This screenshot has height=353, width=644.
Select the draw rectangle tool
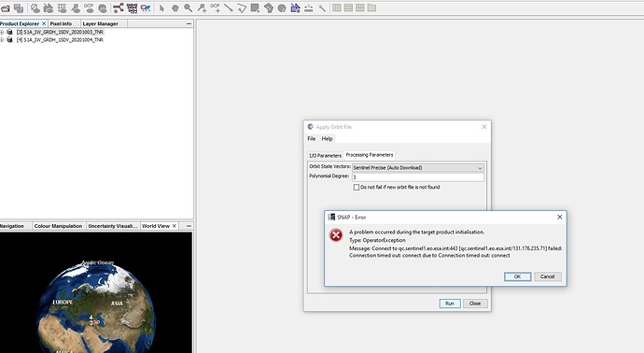tap(255, 7)
